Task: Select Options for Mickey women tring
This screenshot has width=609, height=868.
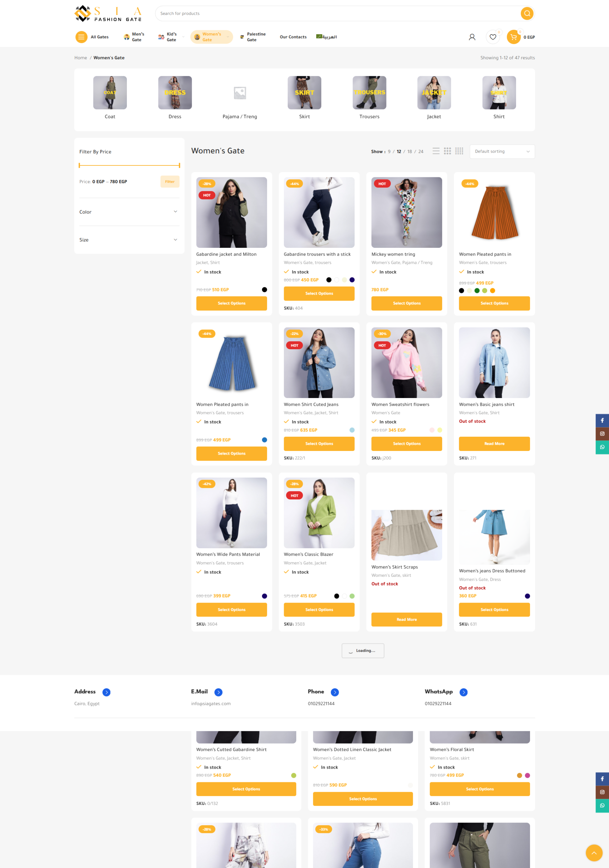Action: coord(407,303)
